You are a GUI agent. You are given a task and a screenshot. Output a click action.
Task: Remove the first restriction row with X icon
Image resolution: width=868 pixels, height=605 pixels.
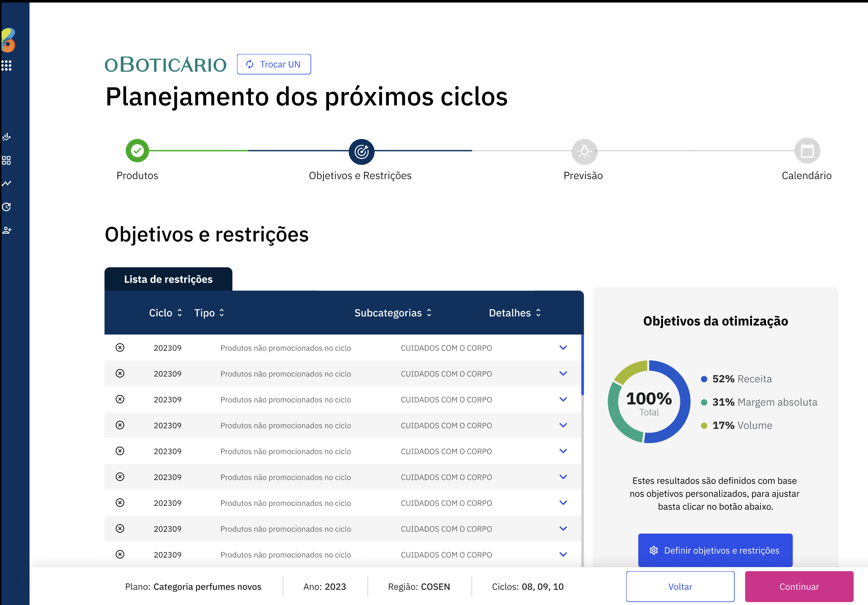pos(120,348)
